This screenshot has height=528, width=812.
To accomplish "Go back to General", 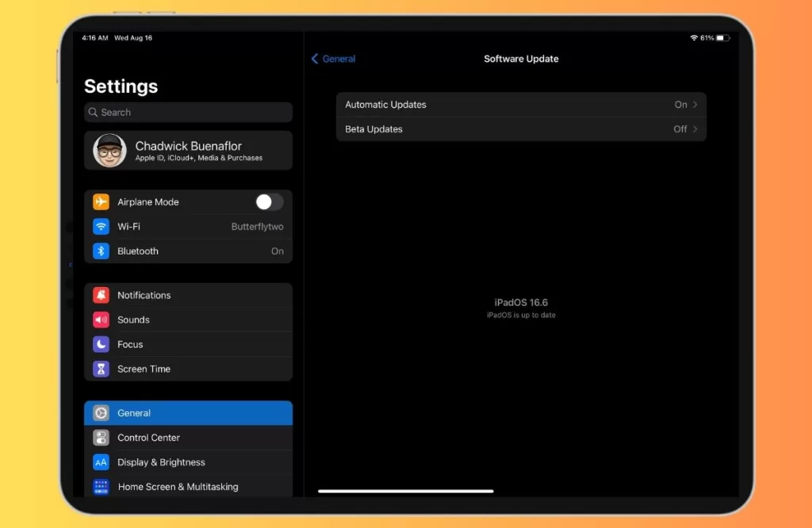I will 334,59.
